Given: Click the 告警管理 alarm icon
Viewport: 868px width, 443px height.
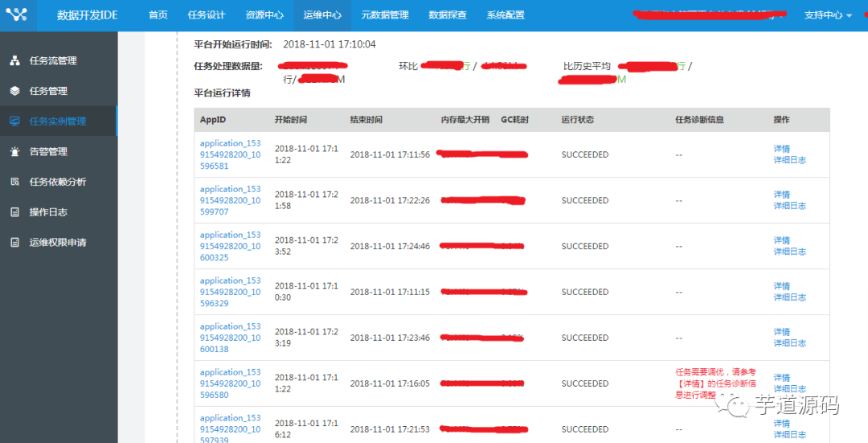Looking at the screenshot, I should tap(14, 152).
